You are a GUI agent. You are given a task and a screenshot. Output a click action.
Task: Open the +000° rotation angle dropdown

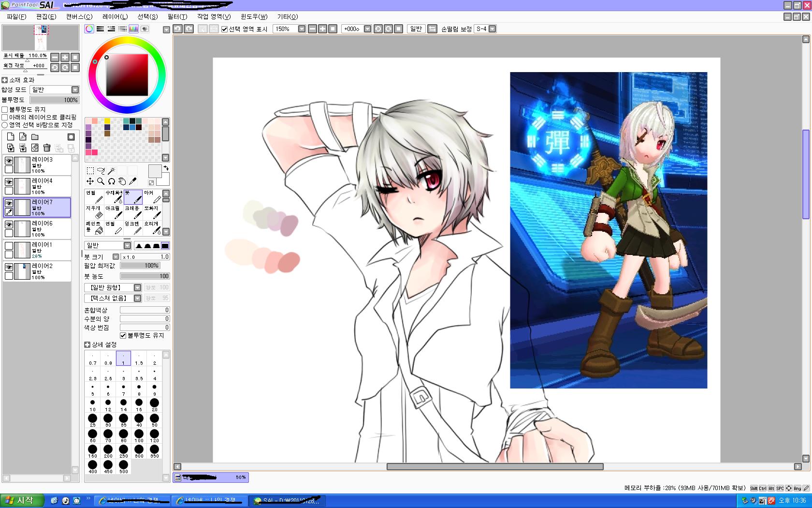click(x=367, y=29)
